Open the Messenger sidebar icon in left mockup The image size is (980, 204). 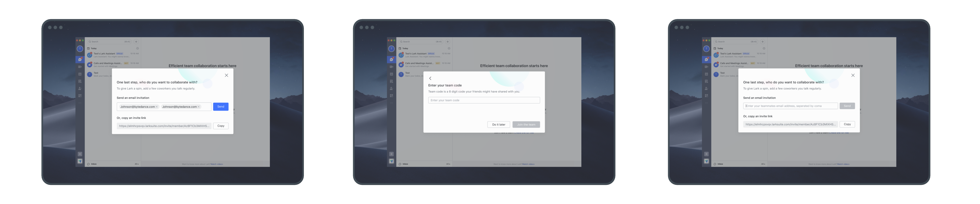click(x=80, y=59)
